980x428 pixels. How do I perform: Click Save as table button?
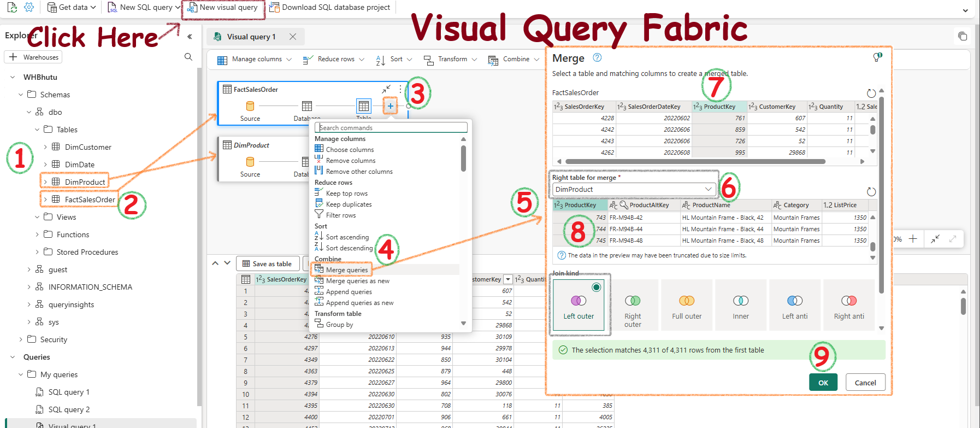point(268,263)
